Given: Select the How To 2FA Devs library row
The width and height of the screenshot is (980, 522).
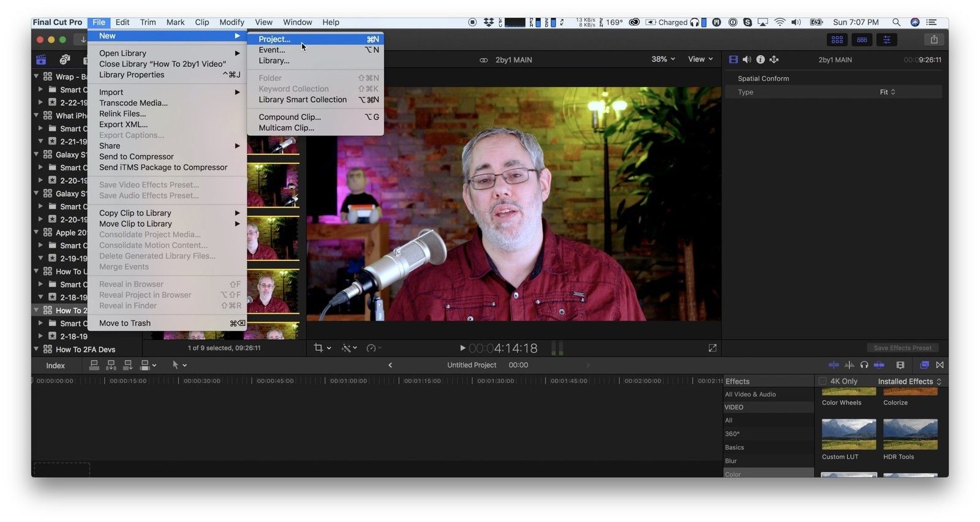Looking at the screenshot, I should click(87, 350).
